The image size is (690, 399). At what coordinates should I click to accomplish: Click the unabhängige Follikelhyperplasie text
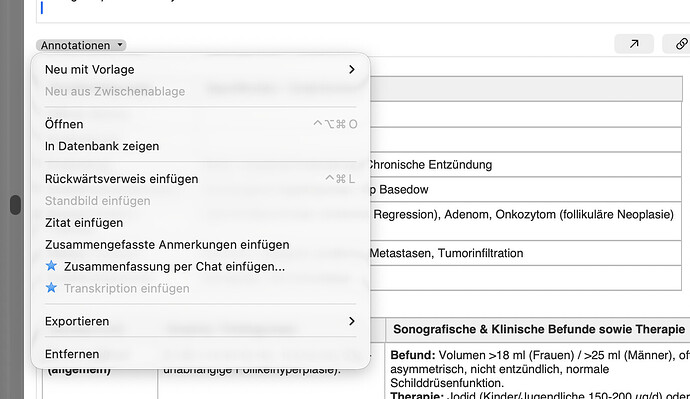(x=252, y=370)
